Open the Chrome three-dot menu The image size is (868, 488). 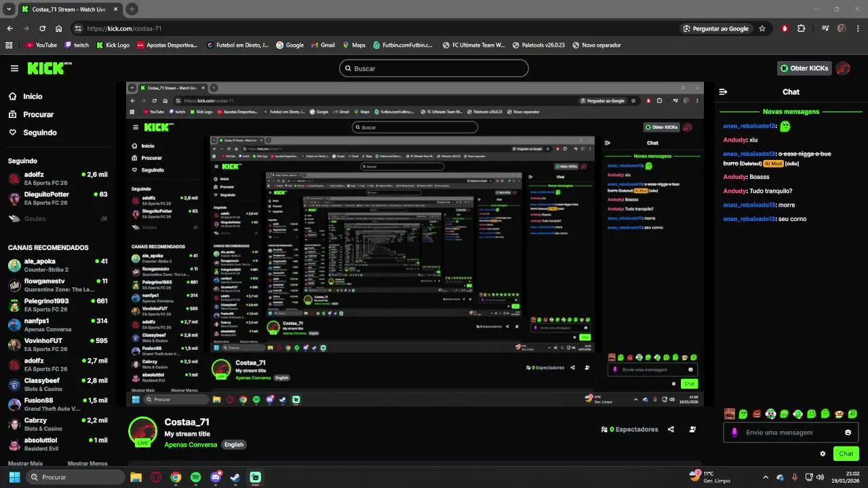click(857, 28)
